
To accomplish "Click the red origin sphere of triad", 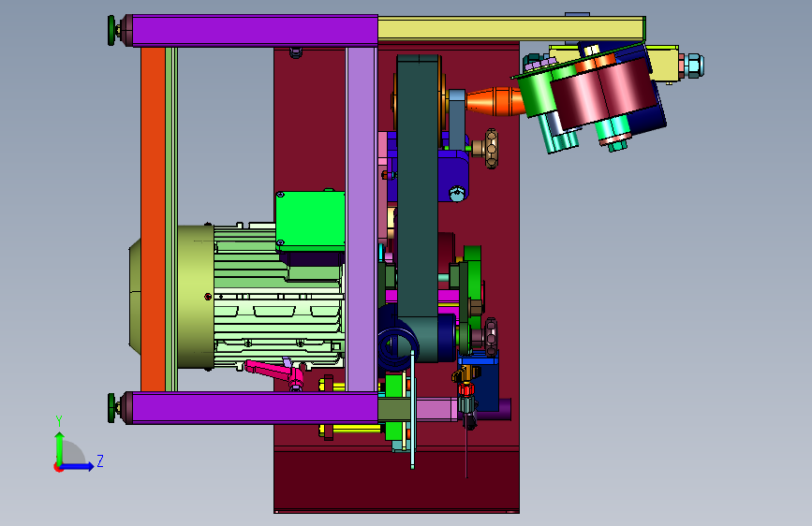I will coord(58,467).
